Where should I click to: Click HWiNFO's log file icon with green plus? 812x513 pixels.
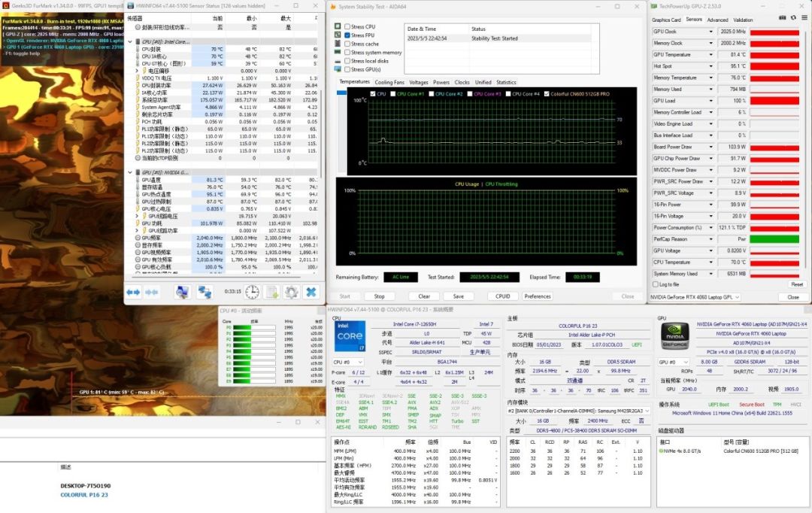[x=272, y=291]
